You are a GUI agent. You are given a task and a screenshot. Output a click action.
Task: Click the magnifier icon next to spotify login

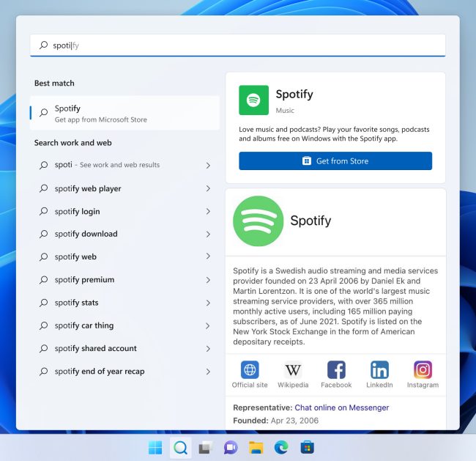click(x=43, y=211)
